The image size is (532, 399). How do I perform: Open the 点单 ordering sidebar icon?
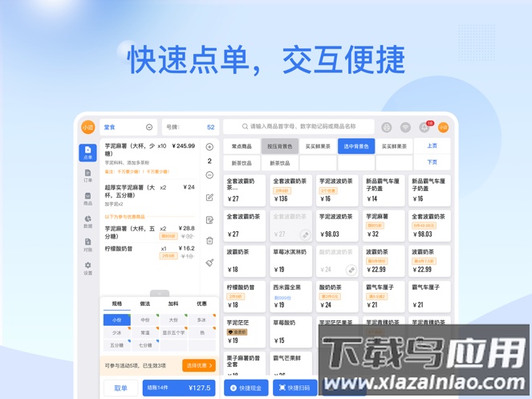coord(88,153)
